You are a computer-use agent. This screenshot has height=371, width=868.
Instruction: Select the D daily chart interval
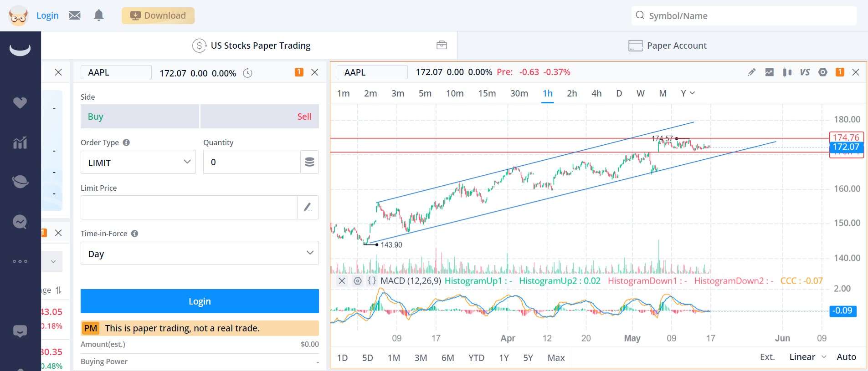[619, 93]
